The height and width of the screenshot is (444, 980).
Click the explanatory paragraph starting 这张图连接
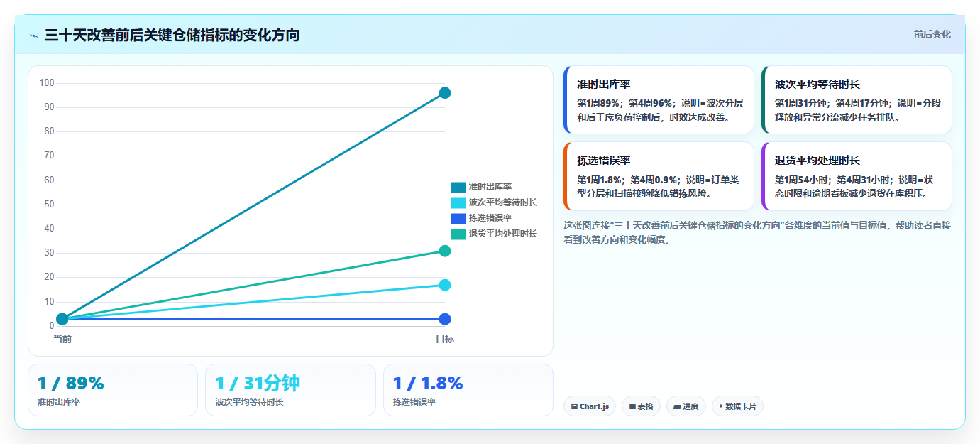click(757, 232)
